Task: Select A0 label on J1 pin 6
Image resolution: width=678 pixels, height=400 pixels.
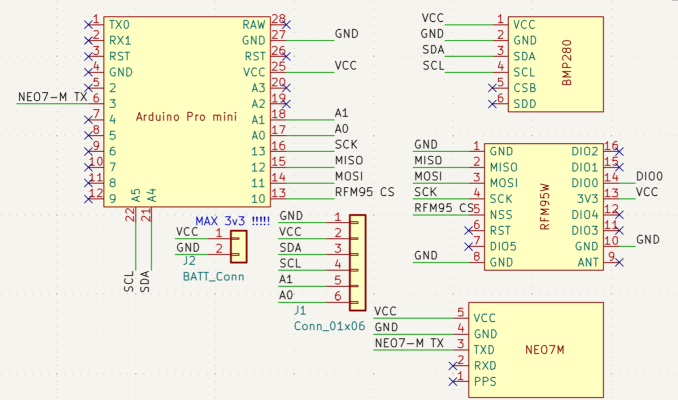Action: (286, 295)
